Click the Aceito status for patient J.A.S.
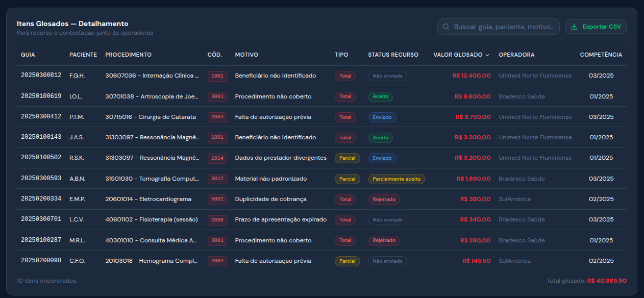Viewport: 644px width, 298px height. 380,138
